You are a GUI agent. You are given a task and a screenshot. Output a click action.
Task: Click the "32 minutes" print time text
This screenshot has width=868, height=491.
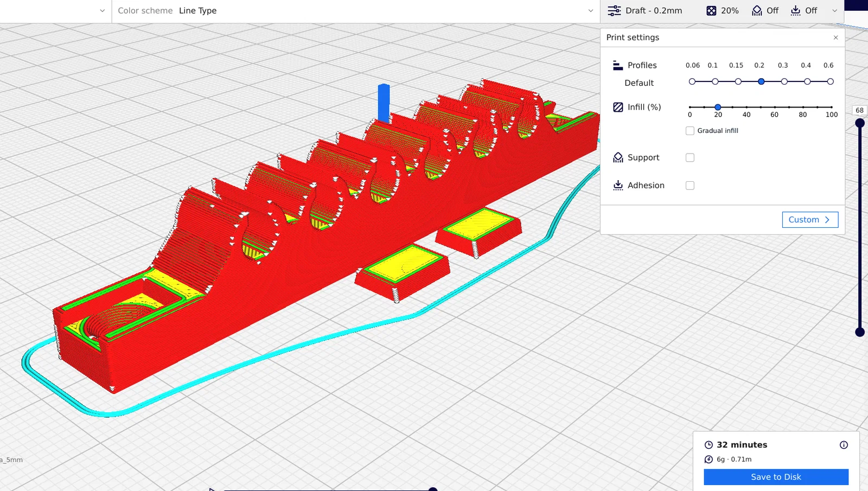pyautogui.click(x=742, y=445)
